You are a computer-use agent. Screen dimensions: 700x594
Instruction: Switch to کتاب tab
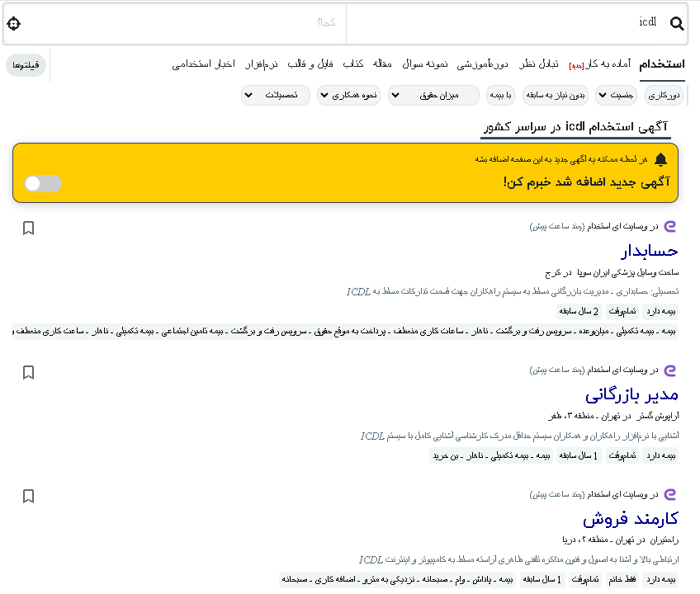[353, 64]
